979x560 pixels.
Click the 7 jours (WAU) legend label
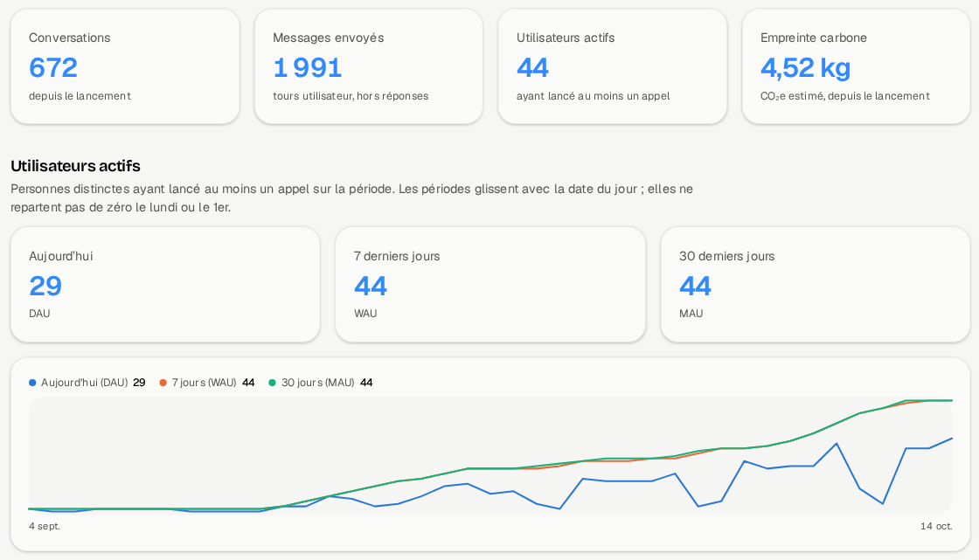[205, 383]
